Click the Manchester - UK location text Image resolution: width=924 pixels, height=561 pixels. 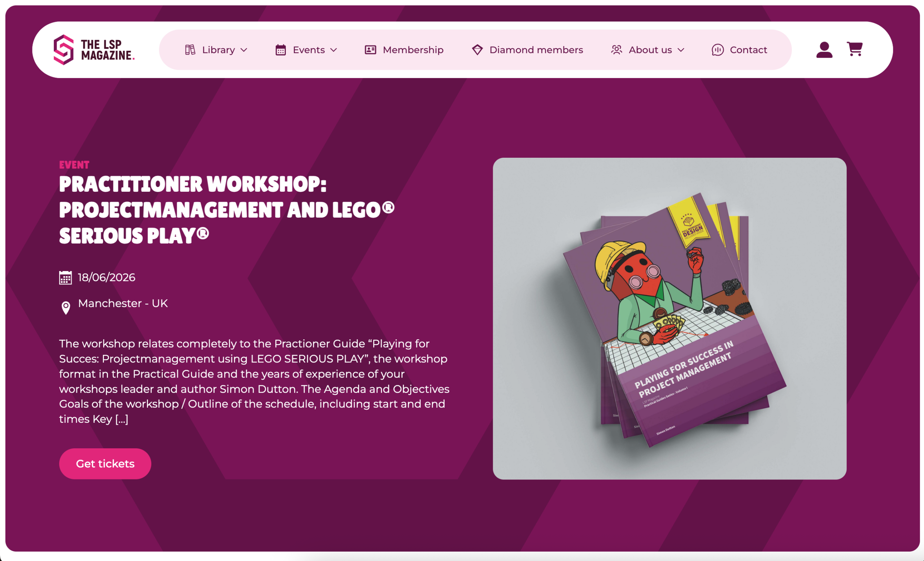coord(123,303)
